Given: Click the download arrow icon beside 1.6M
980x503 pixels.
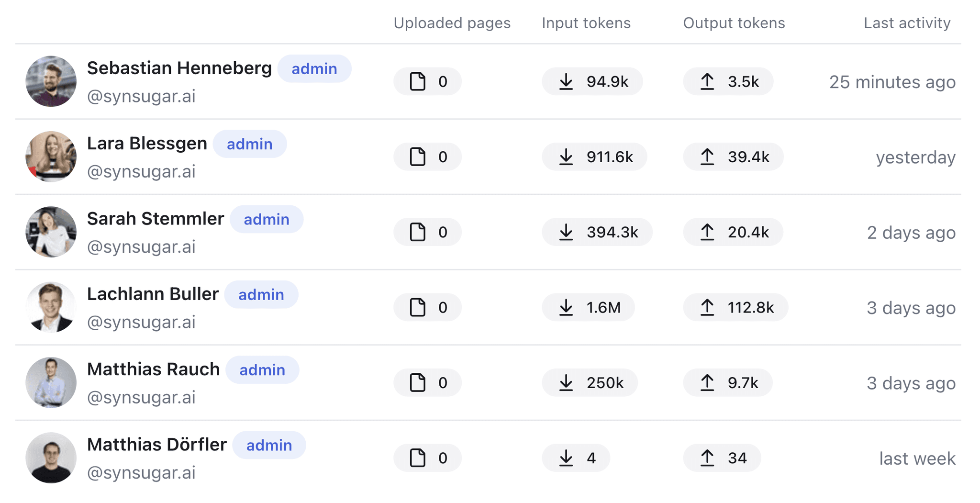Looking at the screenshot, I should pos(566,307).
